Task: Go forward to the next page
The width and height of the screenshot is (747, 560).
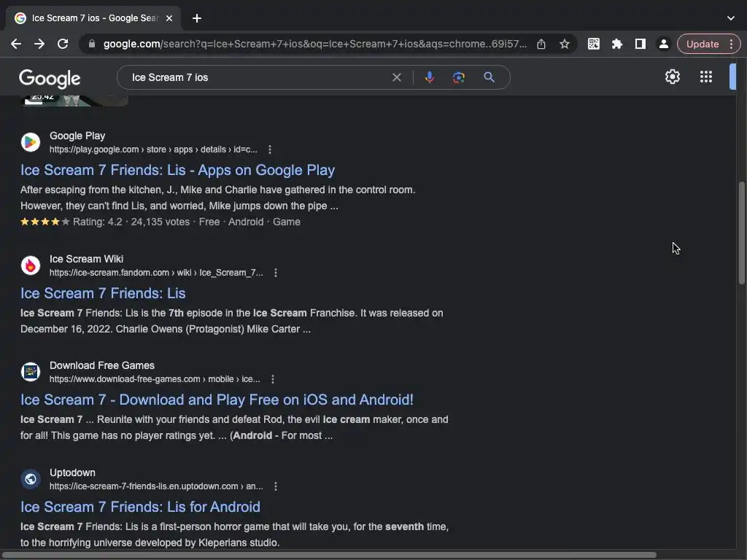Action: pyautogui.click(x=39, y=44)
